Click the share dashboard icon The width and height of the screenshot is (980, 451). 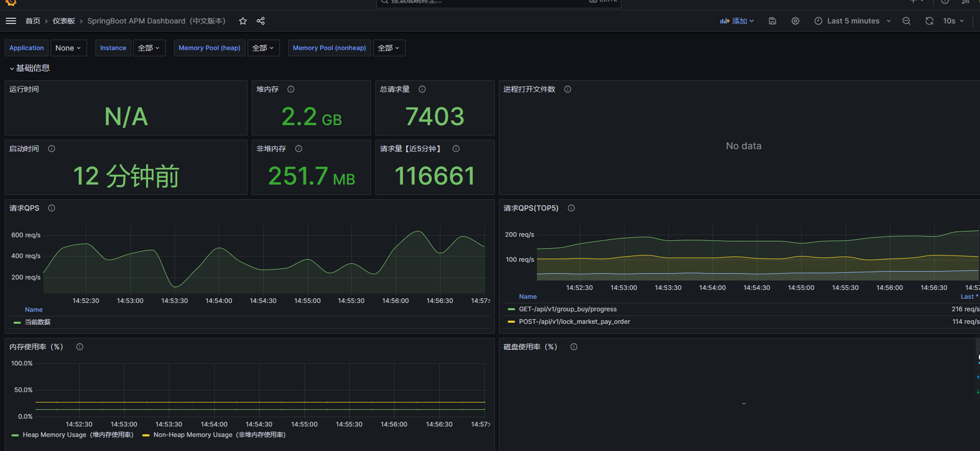[x=261, y=21]
